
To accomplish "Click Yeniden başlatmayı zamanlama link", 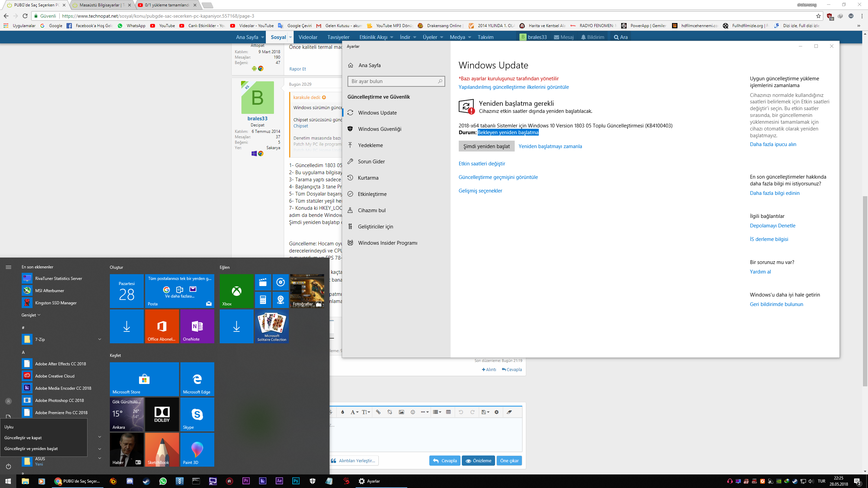I will tap(549, 146).
